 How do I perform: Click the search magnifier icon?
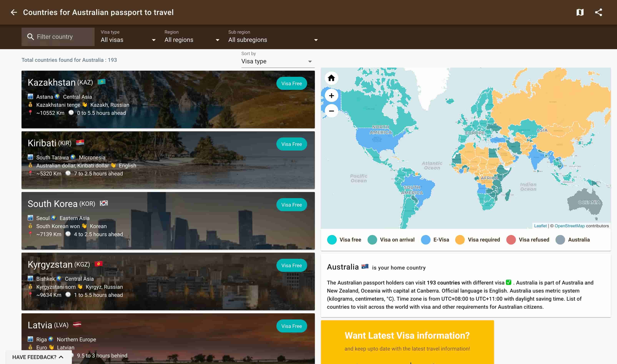(x=30, y=37)
